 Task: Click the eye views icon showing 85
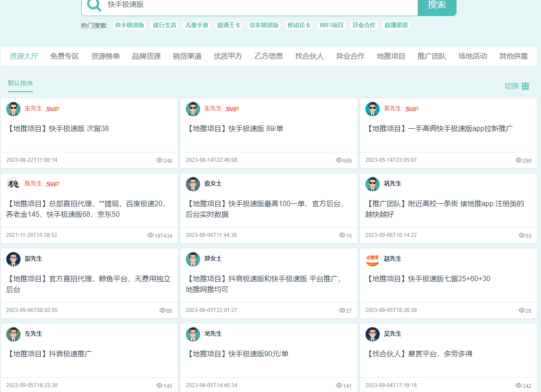[163, 310]
